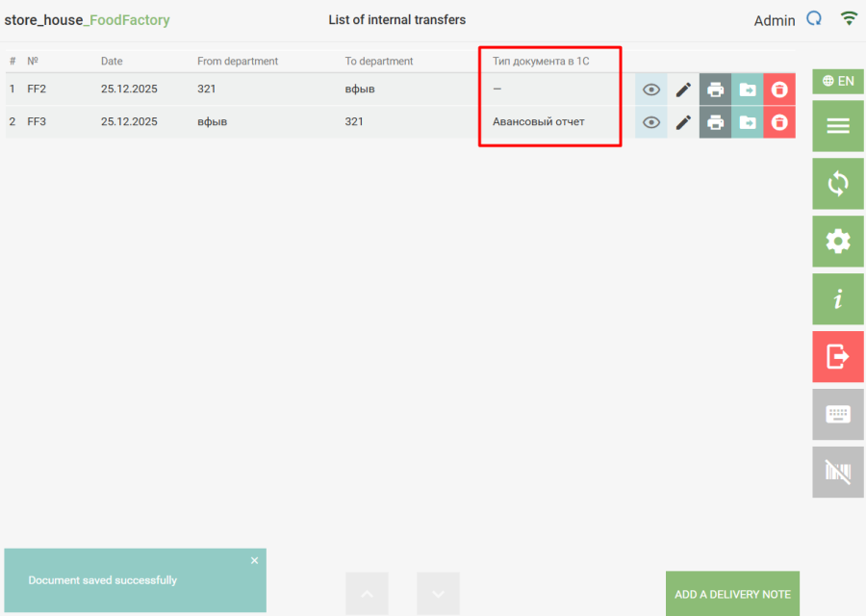This screenshot has height=616, width=866.
Task: Click the green synchronize arrows button
Action: coord(838,184)
